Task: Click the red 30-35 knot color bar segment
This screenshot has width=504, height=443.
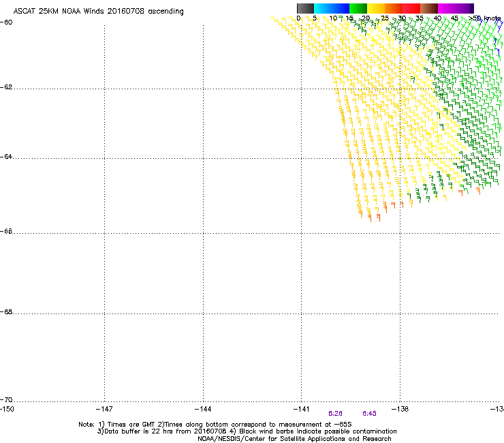Action: (x=411, y=8)
